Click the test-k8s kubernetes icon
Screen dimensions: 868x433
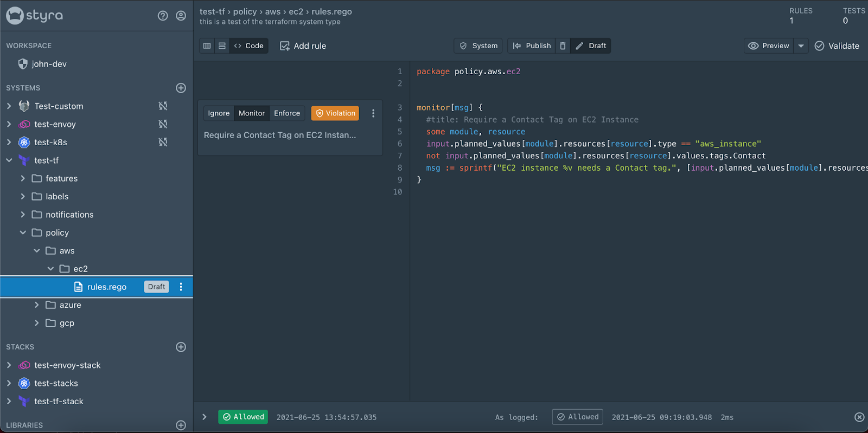coord(24,142)
